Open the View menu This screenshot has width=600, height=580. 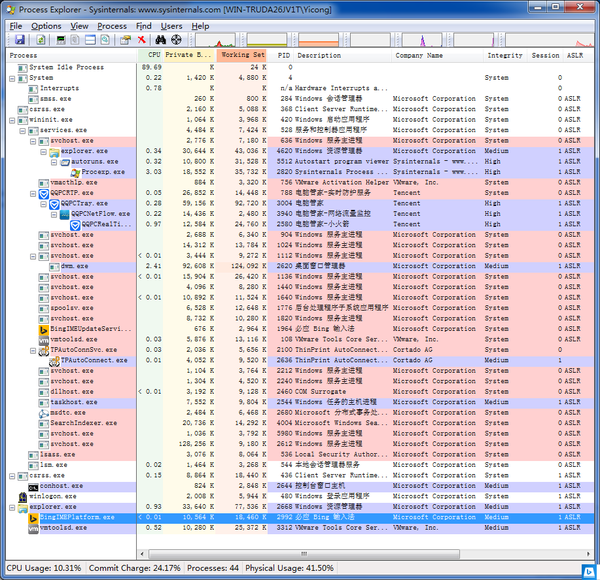pyautogui.click(x=79, y=26)
